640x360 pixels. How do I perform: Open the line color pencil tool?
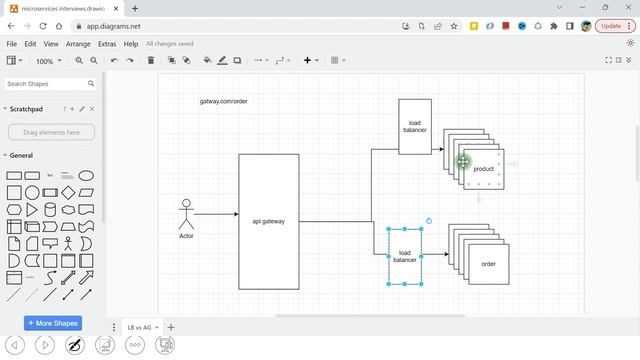(x=222, y=60)
